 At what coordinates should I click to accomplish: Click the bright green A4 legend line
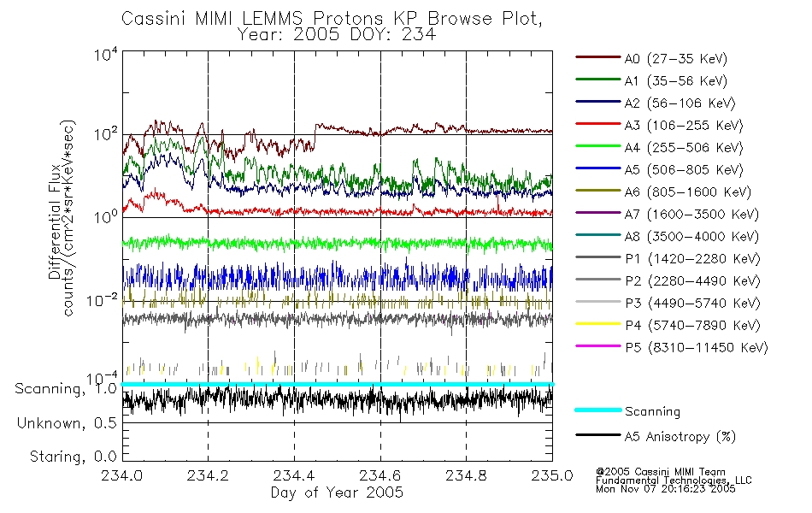click(598, 146)
